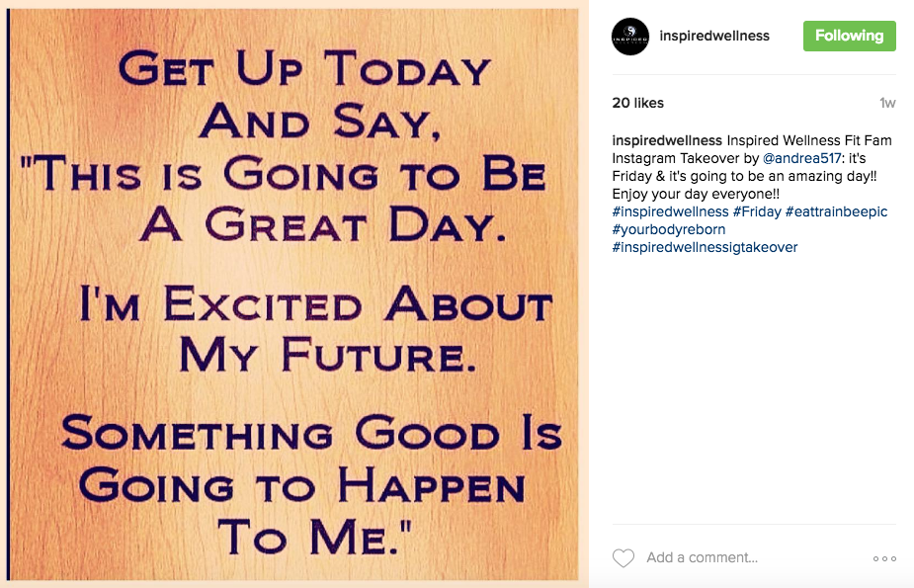Click 'I'm Excited About' line in the quote image
This screenshot has width=914, height=588.
tap(315, 303)
